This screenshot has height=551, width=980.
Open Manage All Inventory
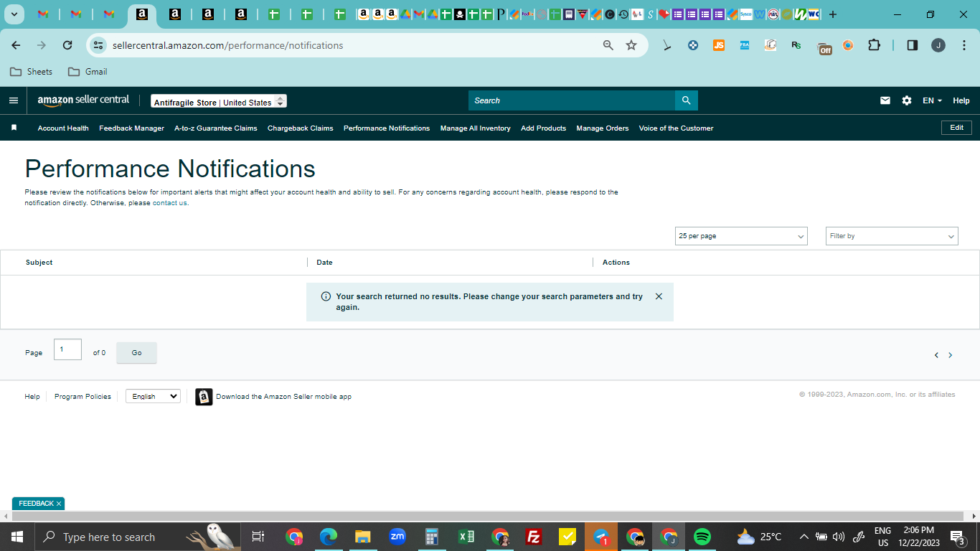[476, 128]
